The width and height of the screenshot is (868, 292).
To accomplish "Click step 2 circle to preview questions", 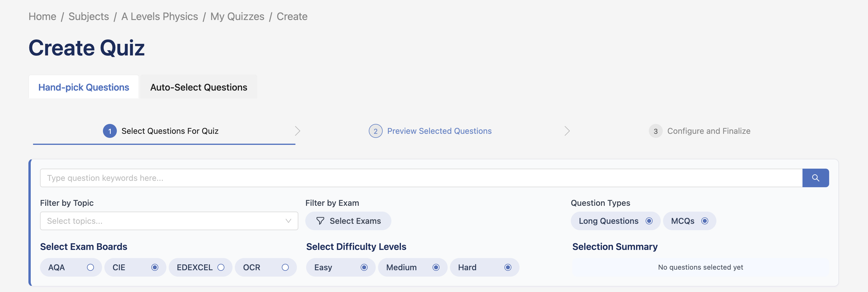I will 376,131.
